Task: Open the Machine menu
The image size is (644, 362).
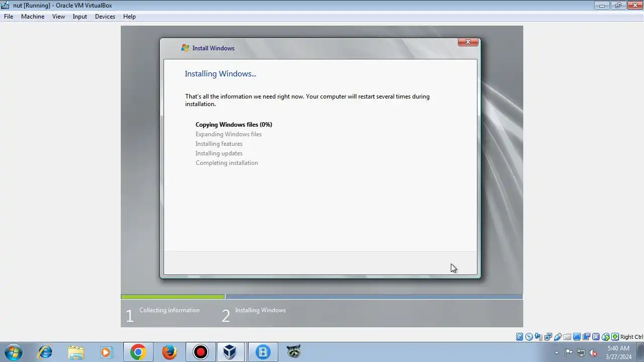Action: click(x=33, y=17)
